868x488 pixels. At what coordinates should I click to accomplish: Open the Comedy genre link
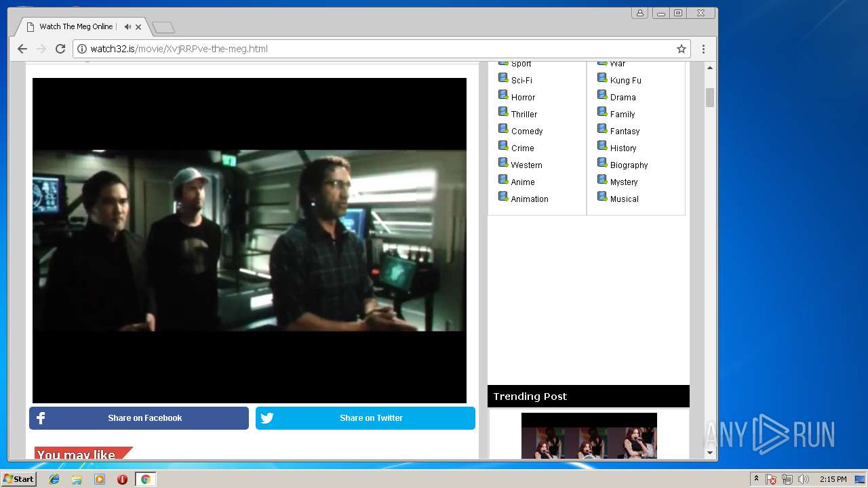pyautogui.click(x=527, y=131)
